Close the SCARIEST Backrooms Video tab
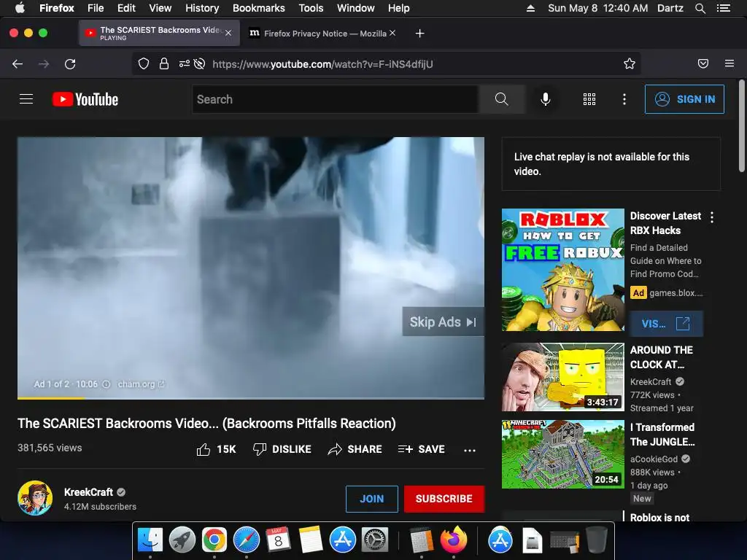The width and height of the screenshot is (747, 560). 228,33
